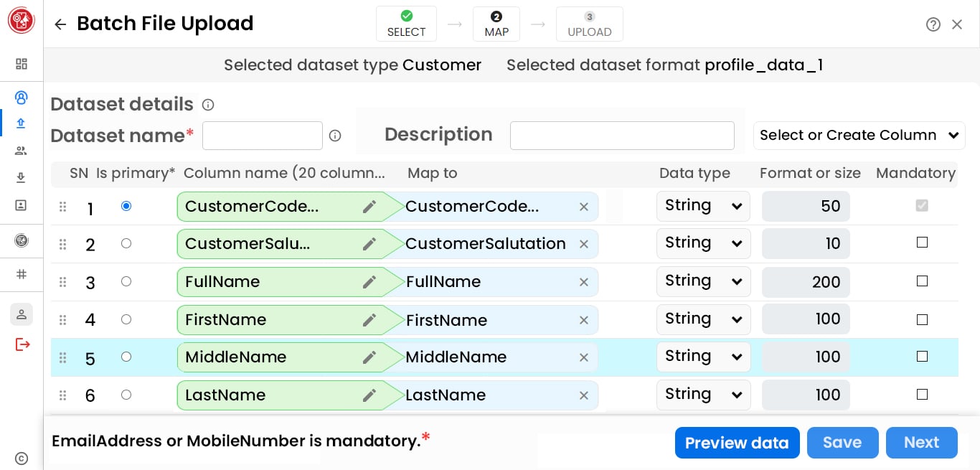Remove the CustomerSalutation mapping with X icon
The height and width of the screenshot is (470, 980).
pos(583,244)
